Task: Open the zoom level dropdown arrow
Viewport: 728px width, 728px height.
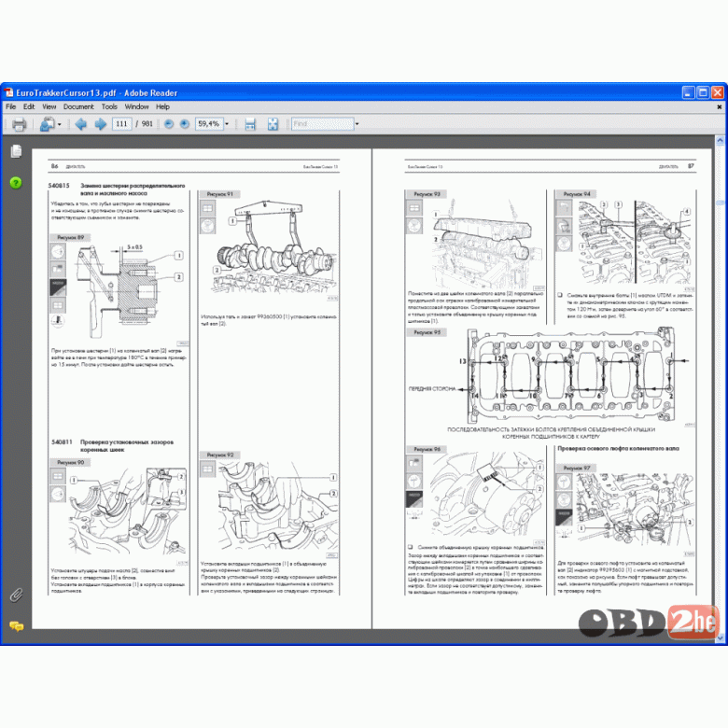Action: point(227,124)
